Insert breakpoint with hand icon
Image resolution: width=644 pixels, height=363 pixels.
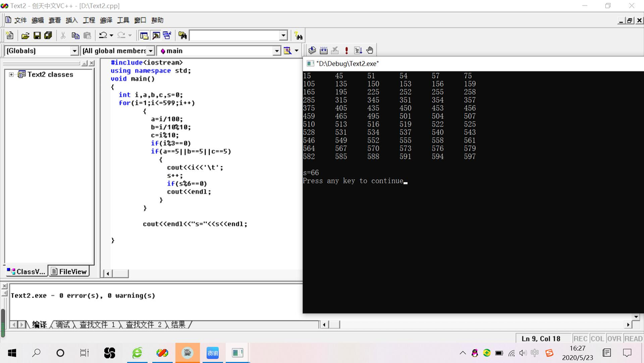pyautogui.click(x=370, y=51)
